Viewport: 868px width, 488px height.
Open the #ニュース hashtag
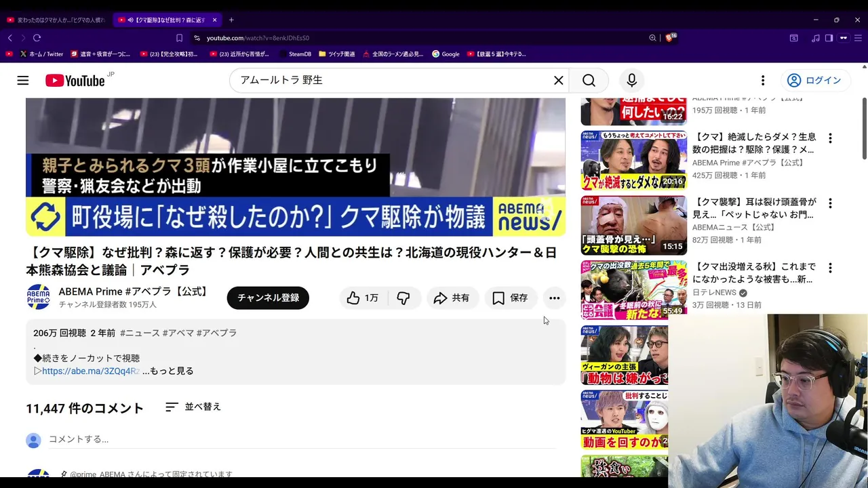pos(140,333)
